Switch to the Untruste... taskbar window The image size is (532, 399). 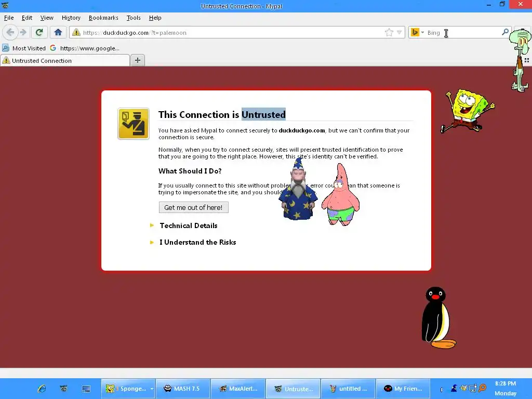pos(293,389)
